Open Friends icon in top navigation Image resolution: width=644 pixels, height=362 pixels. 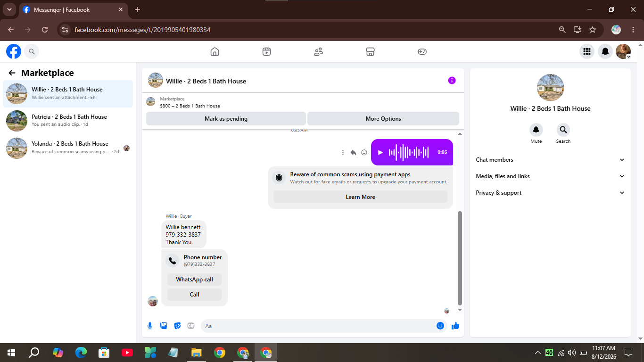click(x=319, y=51)
